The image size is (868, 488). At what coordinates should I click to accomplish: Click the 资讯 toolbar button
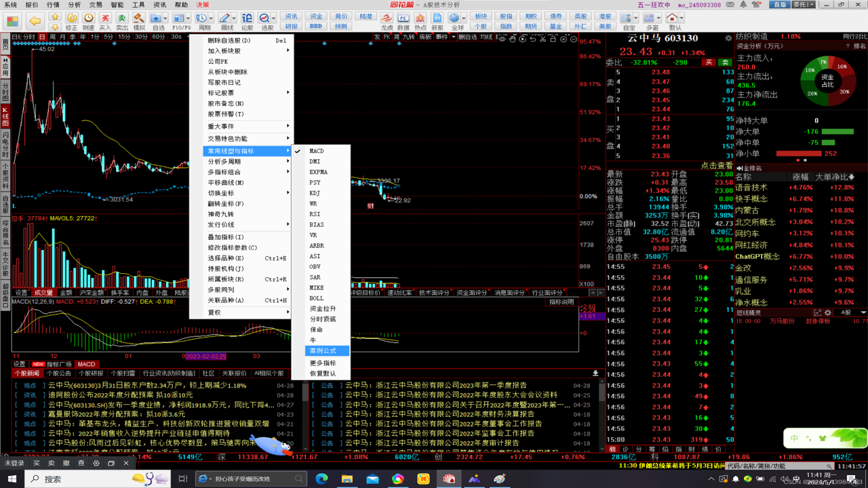click(x=292, y=16)
